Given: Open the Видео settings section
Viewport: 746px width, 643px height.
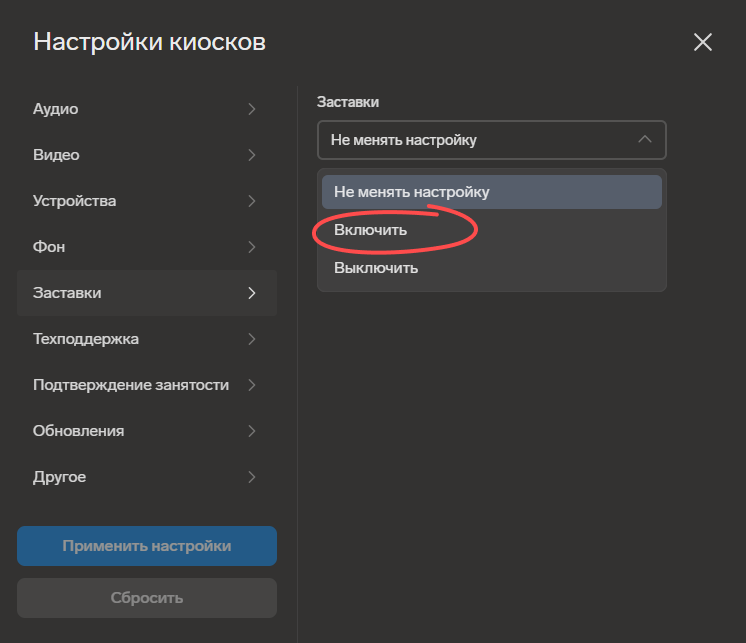Looking at the screenshot, I should 57,155.
